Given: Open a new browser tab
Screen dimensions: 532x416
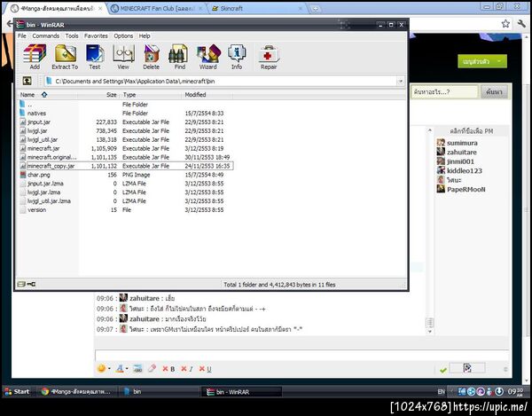Looking at the screenshot, I should pyautogui.click(x=316, y=9).
